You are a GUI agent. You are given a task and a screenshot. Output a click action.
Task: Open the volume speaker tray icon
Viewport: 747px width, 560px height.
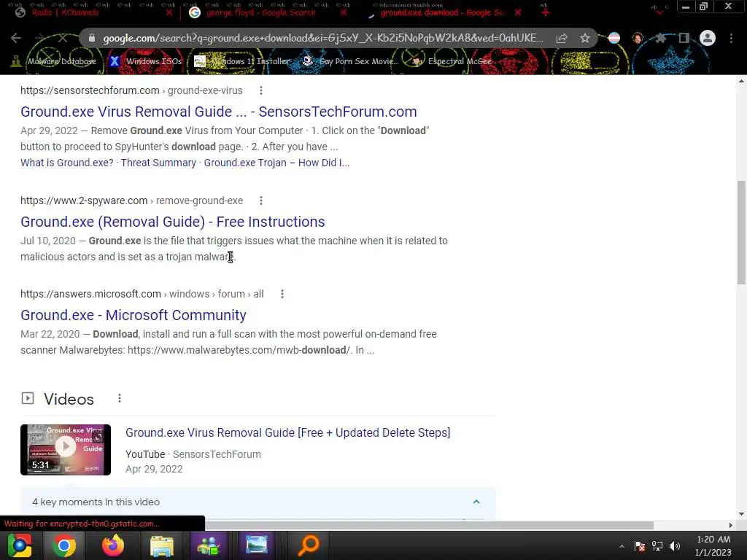click(675, 546)
